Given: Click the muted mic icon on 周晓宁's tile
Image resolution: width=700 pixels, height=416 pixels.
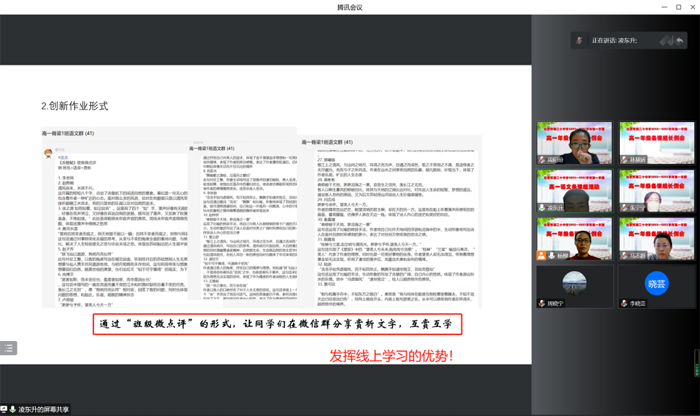Looking at the screenshot, I should (x=542, y=304).
